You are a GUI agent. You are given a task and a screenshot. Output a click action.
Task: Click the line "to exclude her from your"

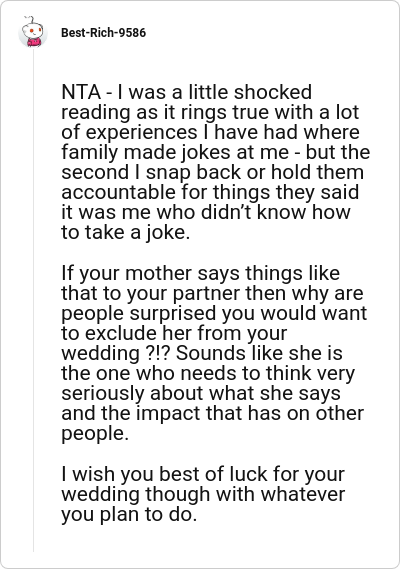174,333
